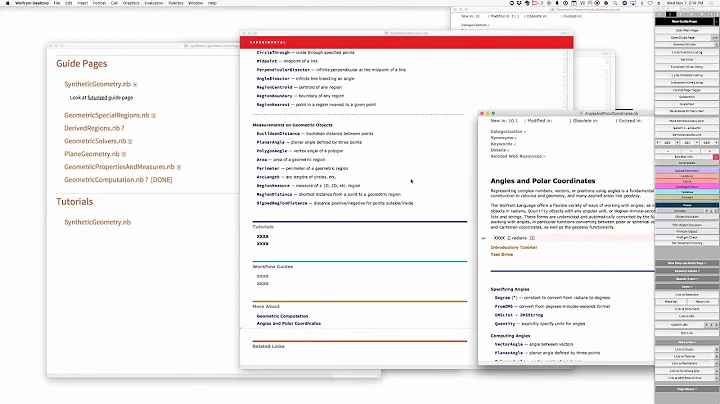Open Introductory Tutorial link in Angles window
Screen dimensions: 720x404
(x=513, y=247)
